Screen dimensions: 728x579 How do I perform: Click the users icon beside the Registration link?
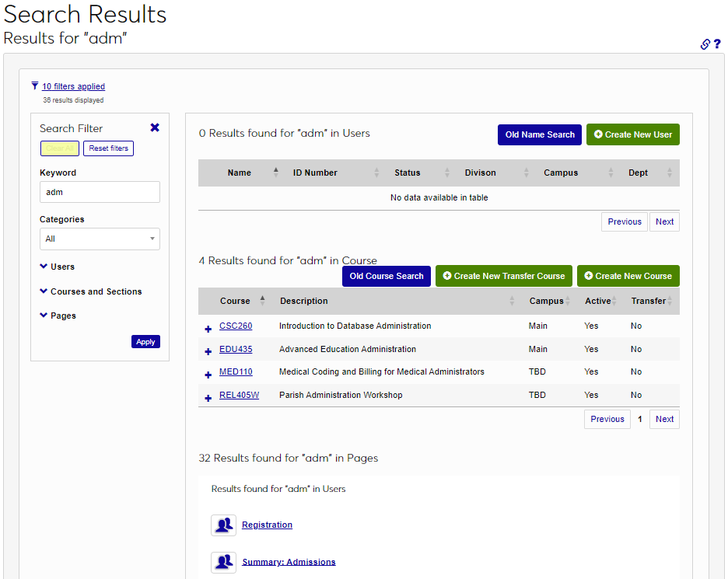[x=223, y=525]
